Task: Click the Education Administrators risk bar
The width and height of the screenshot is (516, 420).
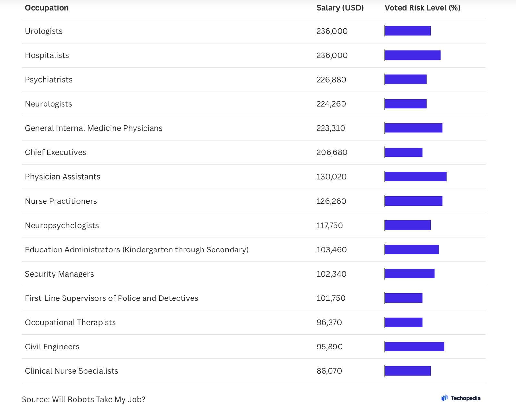Action: point(412,249)
